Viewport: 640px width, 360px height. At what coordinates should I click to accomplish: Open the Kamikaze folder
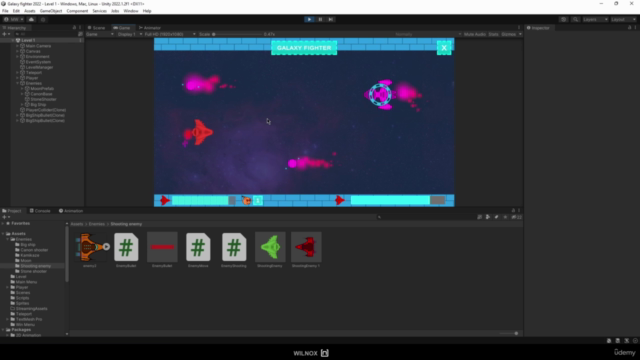(30, 255)
